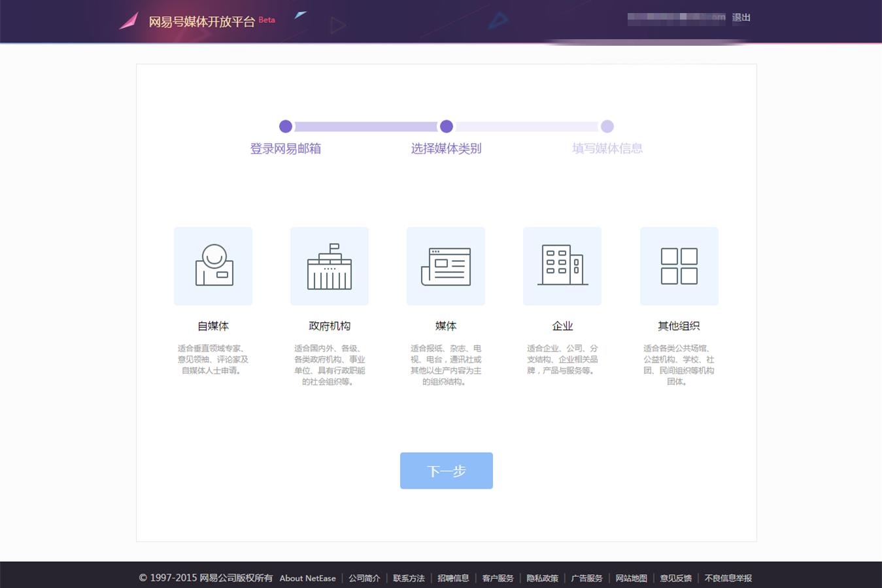
Task: Select the 自媒体 person icon
Action: pos(213,266)
